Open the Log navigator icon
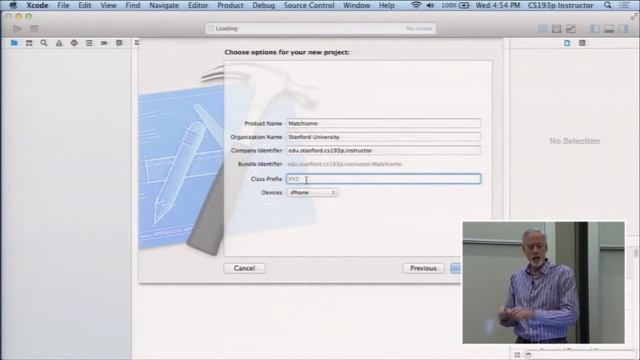The image size is (640, 360). [x=119, y=43]
